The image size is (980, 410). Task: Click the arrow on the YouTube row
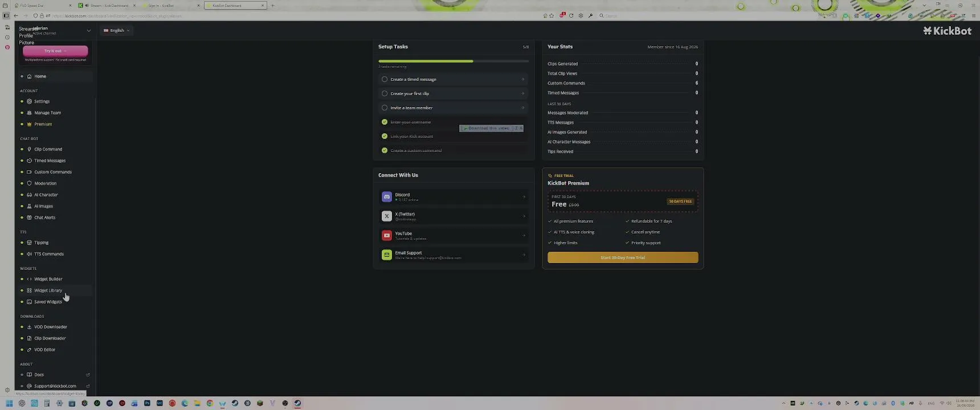point(524,236)
